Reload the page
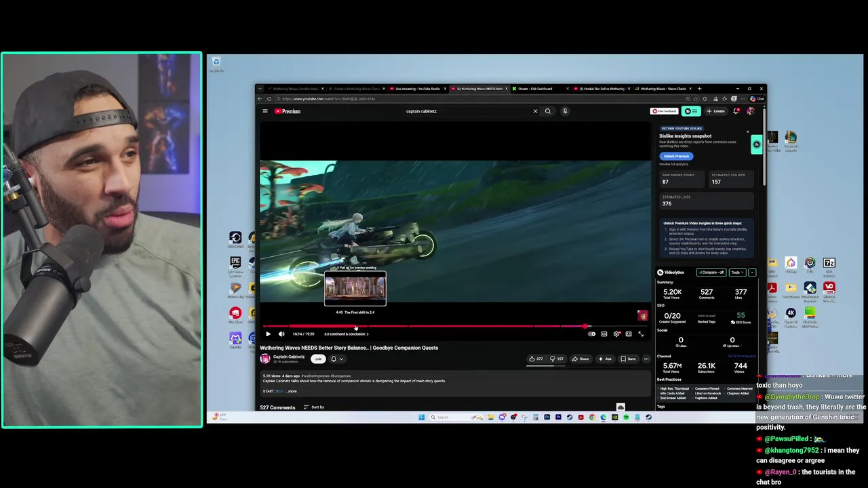868x488 pixels. point(269,99)
